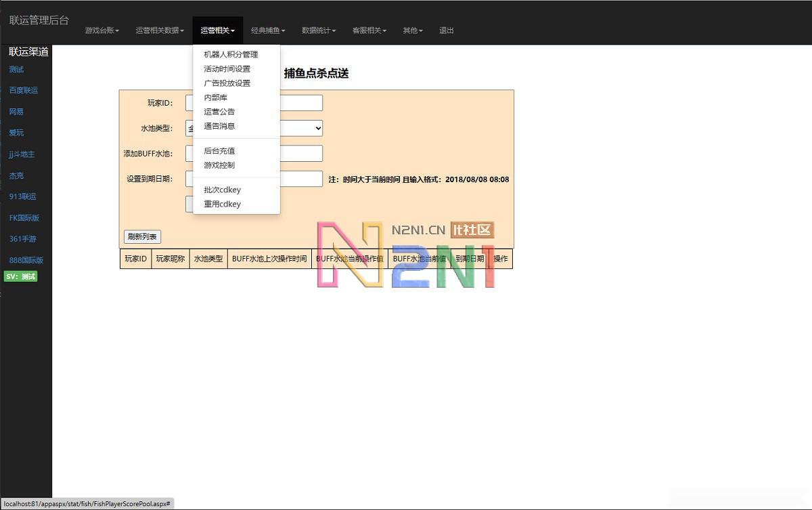Open 广告投放设置 from the dropdown list
812x510 pixels.
click(227, 83)
